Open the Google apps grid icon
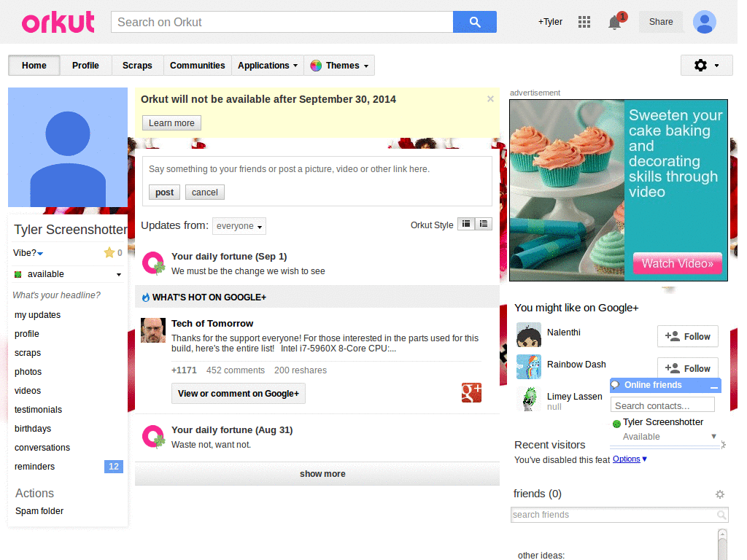Screen dimensions: 747x560 tap(584, 22)
